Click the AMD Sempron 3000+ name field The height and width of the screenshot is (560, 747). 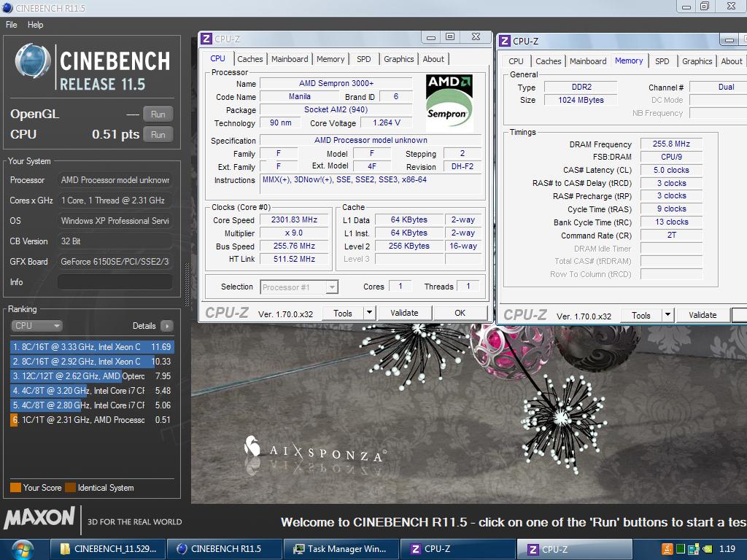(x=336, y=83)
